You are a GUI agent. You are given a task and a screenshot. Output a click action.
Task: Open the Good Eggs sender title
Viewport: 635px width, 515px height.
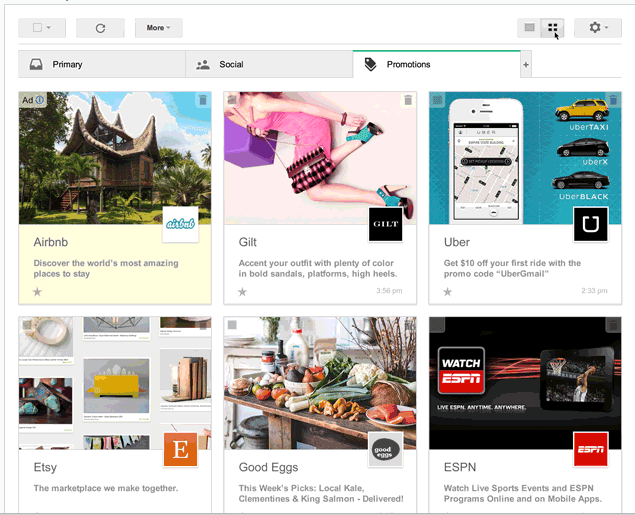[x=268, y=467]
